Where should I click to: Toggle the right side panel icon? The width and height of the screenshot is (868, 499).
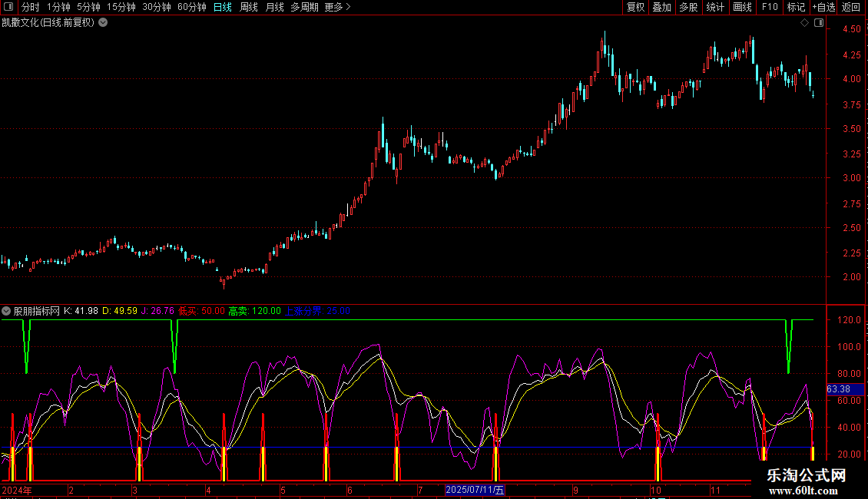tap(819, 23)
